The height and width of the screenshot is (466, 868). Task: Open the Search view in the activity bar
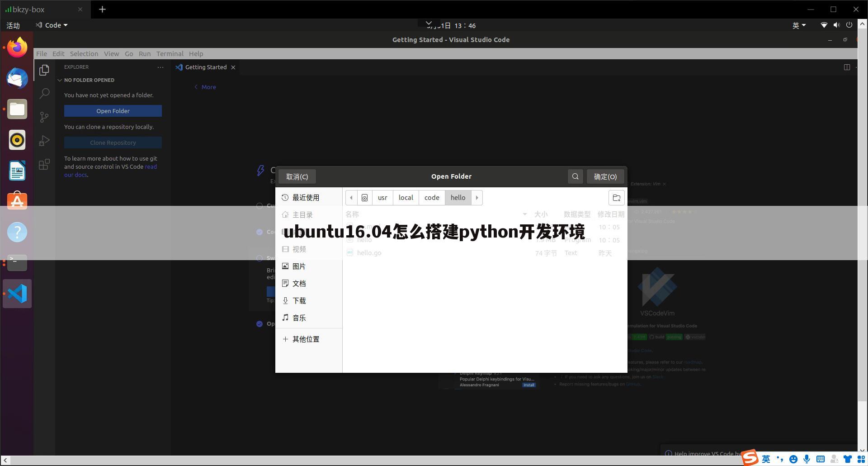click(x=44, y=94)
